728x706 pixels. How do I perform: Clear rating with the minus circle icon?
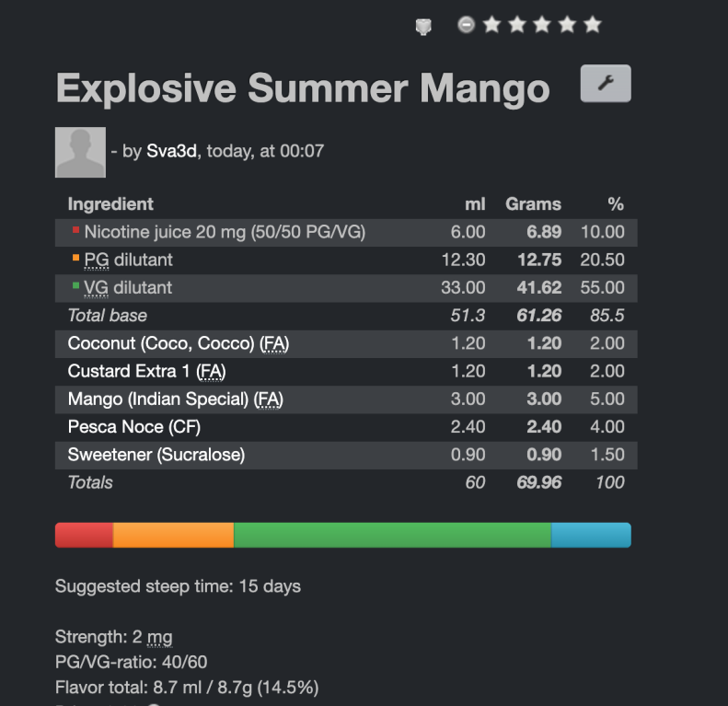click(466, 25)
